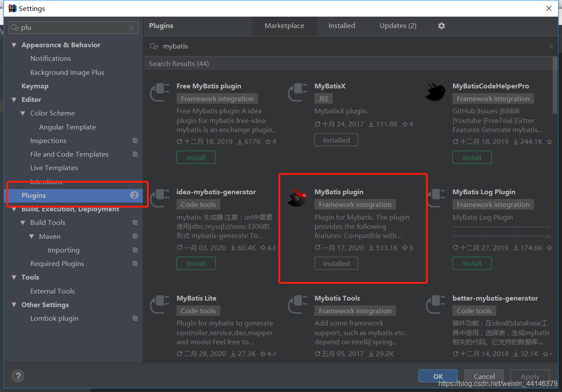This screenshot has width=562, height=392.
Task: Click JEE tag under MyBatisX
Action: (324, 98)
